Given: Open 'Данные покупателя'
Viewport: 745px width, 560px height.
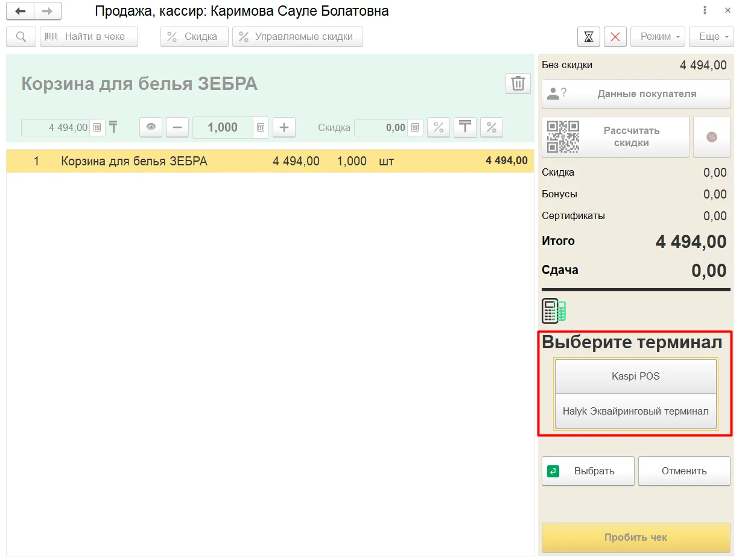Looking at the screenshot, I should [636, 94].
